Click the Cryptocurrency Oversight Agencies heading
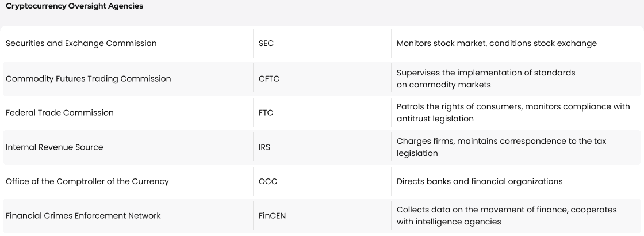The width and height of the screenshot is (644, 236). [x=74, y=6]
